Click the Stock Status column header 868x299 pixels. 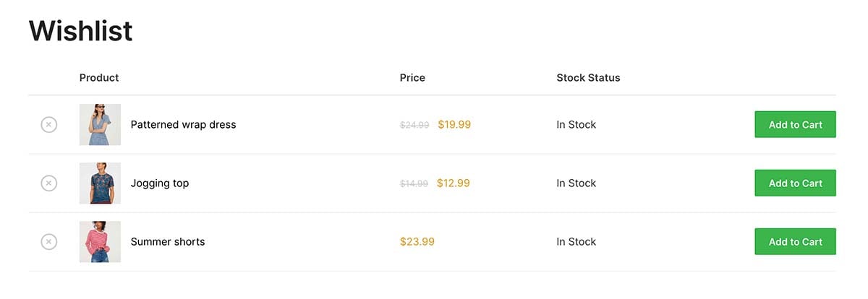tap(588, 77)
